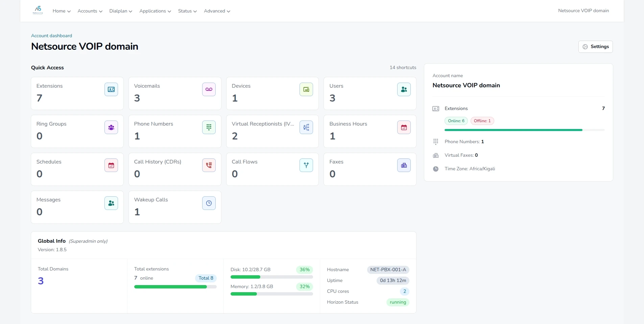This screenshot has width=644, height=324.
Task: Click the Memory 32% badge
Action: click(305, 286)
